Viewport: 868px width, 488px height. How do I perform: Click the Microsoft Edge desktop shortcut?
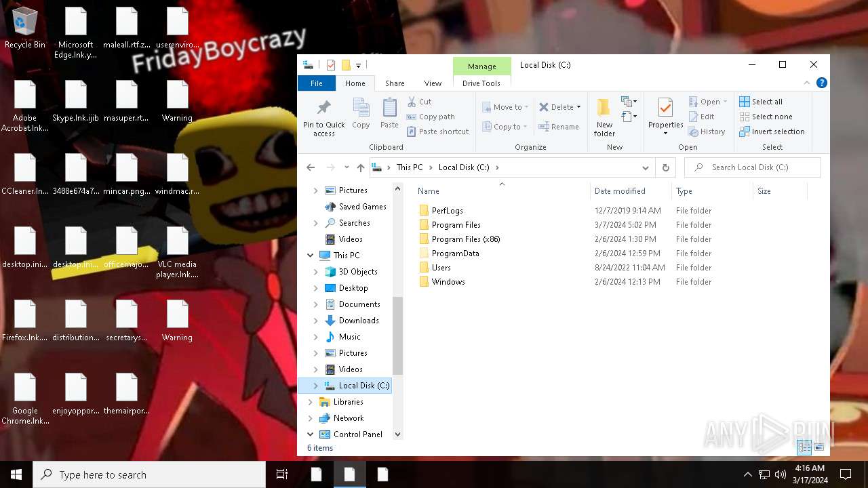[x=75, y=33]
